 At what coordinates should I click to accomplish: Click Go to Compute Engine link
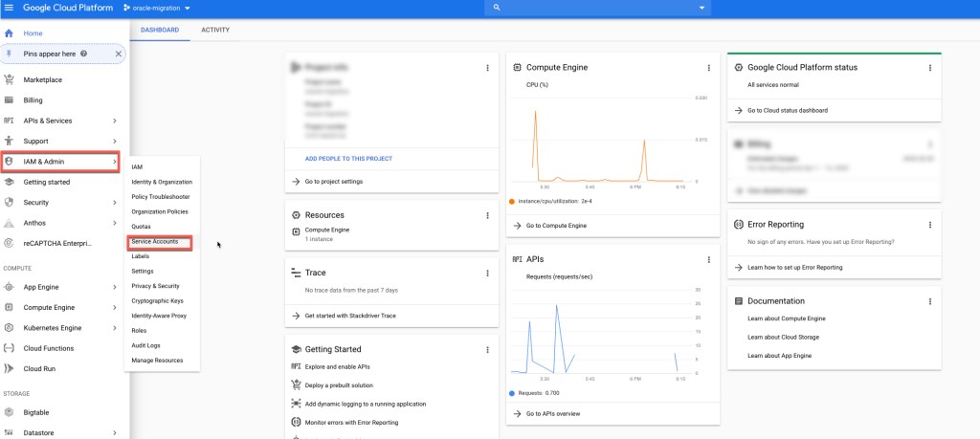tap(555, 226)
